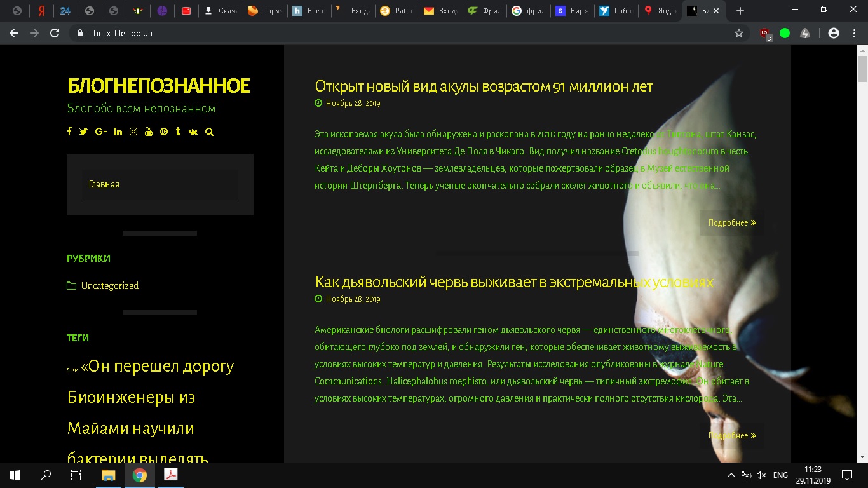Bookmark the page with the star icon
The width and height of the screenshot is (868, 488).
pyautogui.click(x=739, y=33)
